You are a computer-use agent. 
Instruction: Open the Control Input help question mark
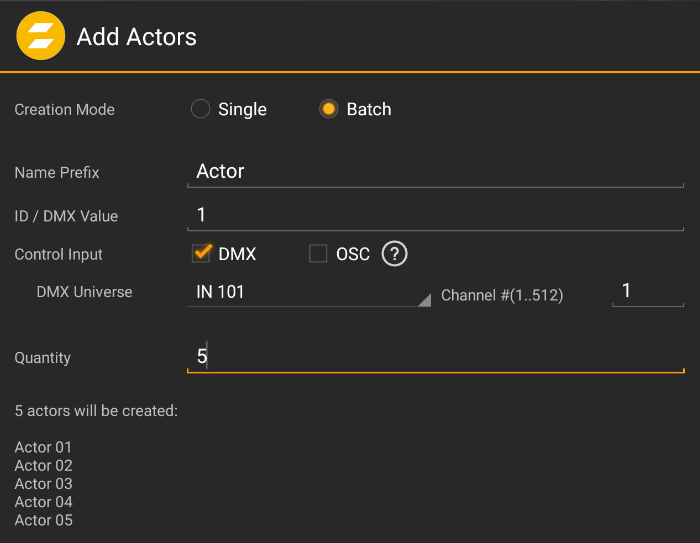(394, 254)
